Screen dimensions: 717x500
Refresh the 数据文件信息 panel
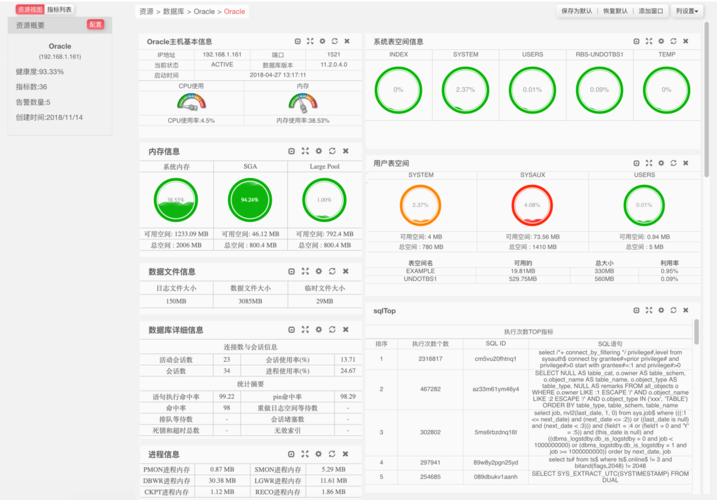click(x=332, y=271)
